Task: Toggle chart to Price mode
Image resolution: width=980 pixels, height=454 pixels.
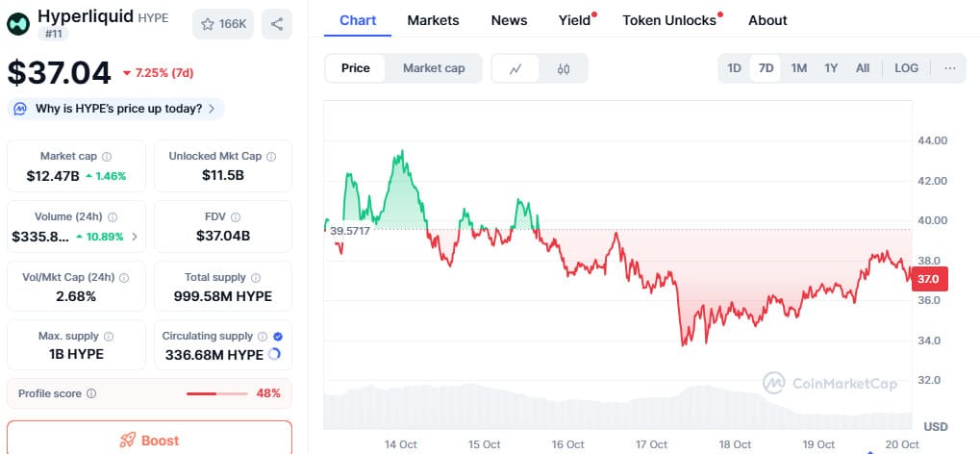Action: (x=356, y=68)
